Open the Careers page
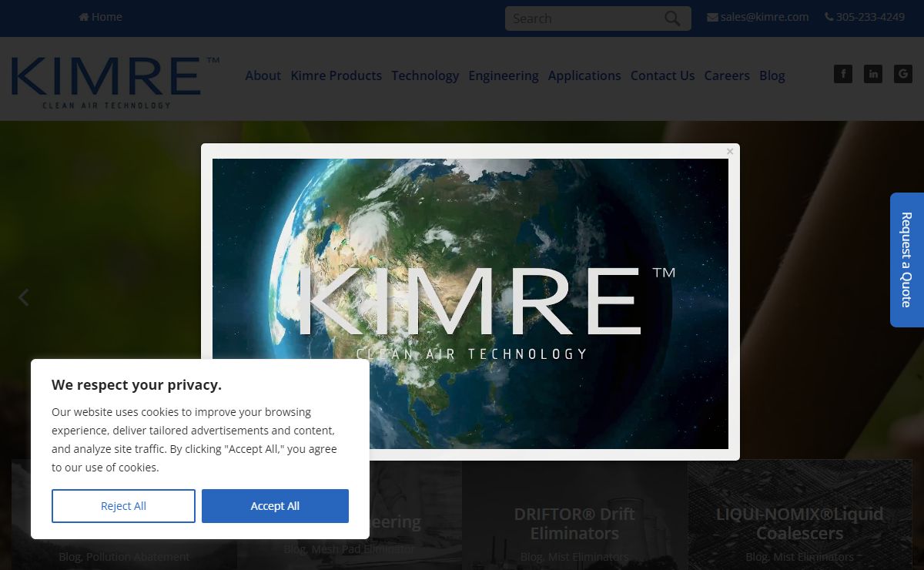924x570 pixels. coord(727,75)
